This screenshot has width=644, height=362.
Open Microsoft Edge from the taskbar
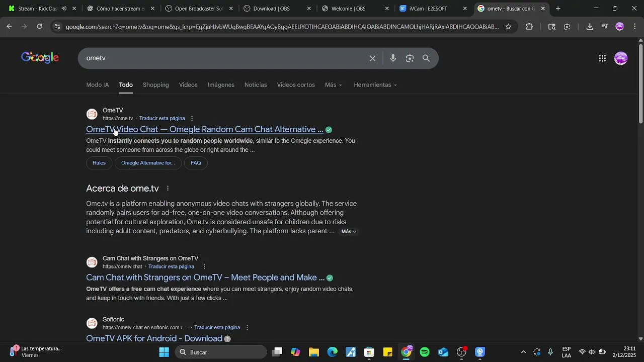[333, 352]
